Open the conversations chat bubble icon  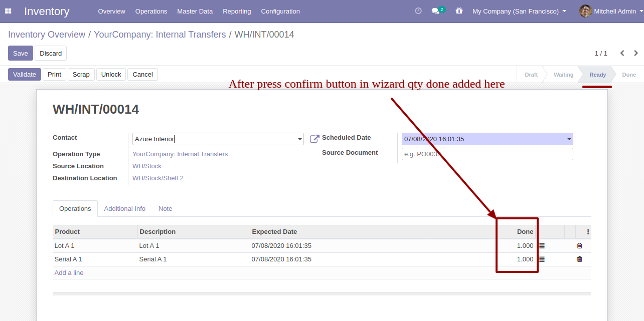[435, 11]
